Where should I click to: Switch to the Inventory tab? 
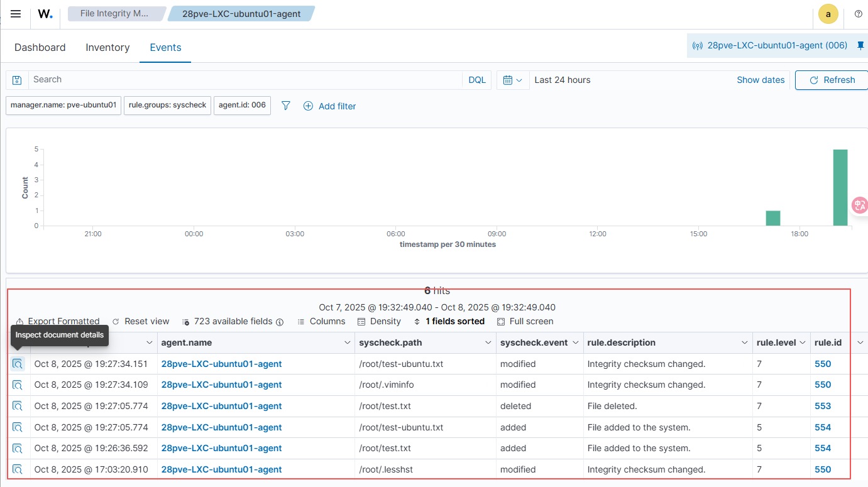click(107, 47)
